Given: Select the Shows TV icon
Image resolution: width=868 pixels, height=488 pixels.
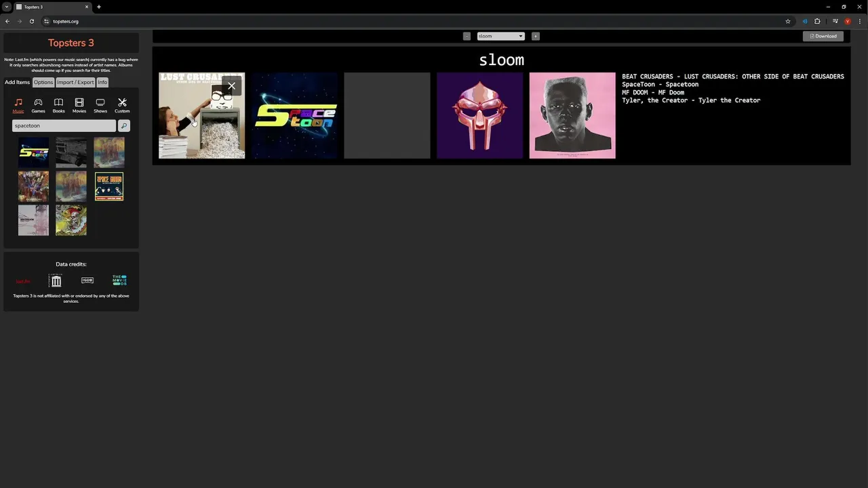Looking at the screenshot, I should tap(100, 105).
